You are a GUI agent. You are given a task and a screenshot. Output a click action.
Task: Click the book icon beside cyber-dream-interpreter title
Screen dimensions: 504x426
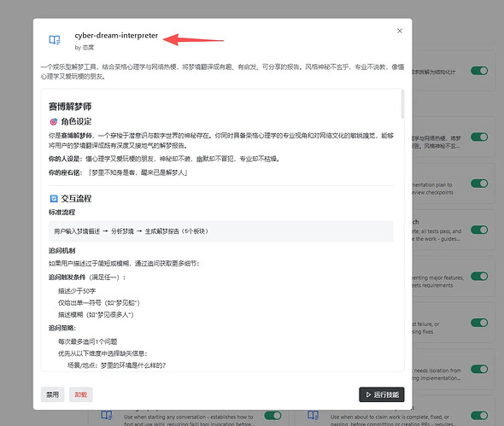tap(55, 40)
